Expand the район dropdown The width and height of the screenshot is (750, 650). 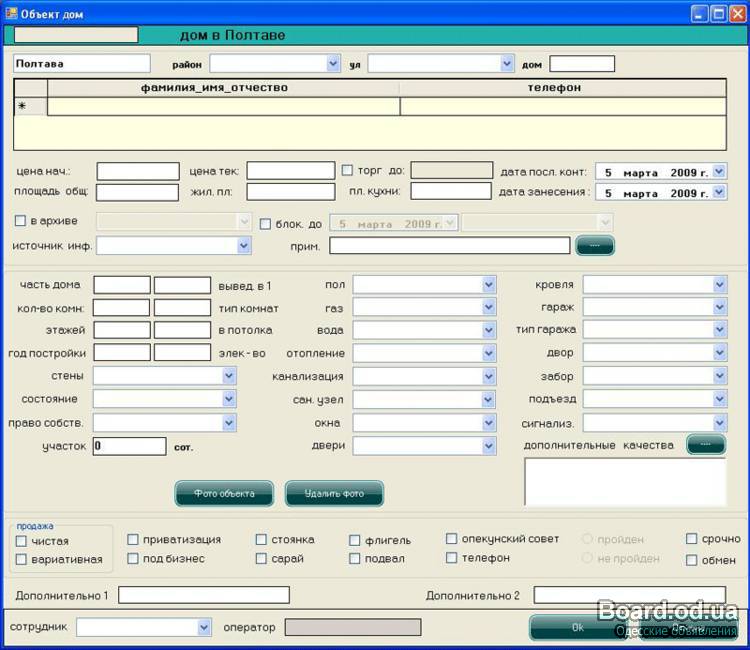point(333,64)
